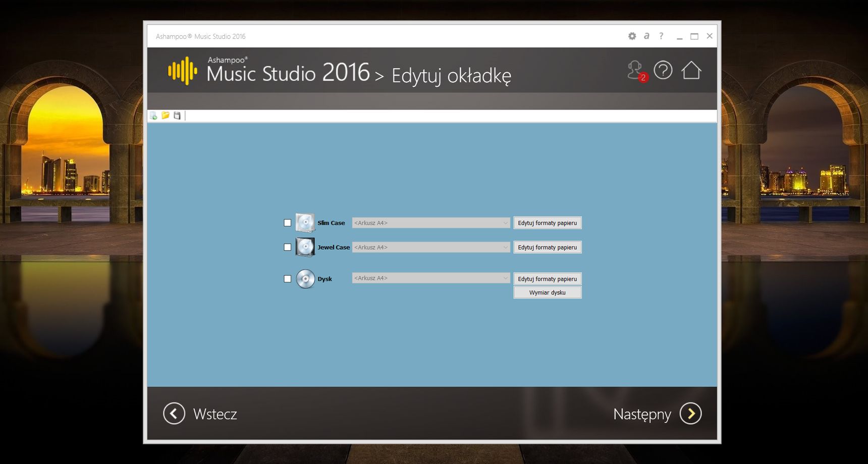Screen dimensions: 868x464
Task: Open settings gear in title bar
Action: 632,36
